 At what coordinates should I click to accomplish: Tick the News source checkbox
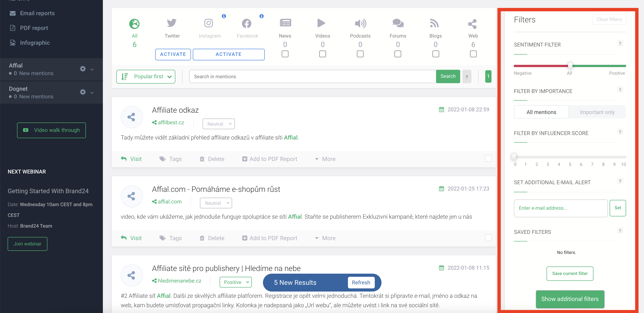click(x=285, y=54)
